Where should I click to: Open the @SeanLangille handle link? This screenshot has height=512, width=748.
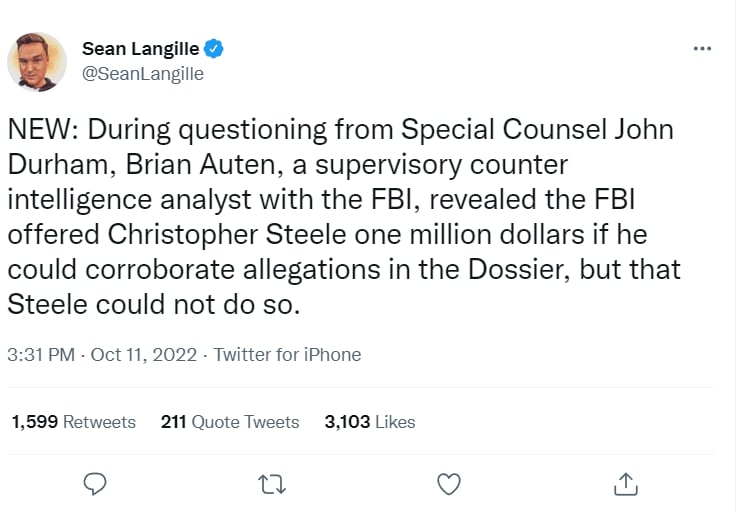pos(143,74)
